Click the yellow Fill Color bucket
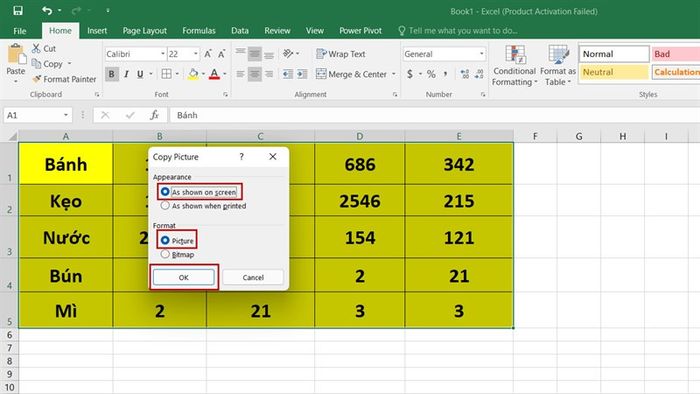700x394 pixels. [193, 74]
